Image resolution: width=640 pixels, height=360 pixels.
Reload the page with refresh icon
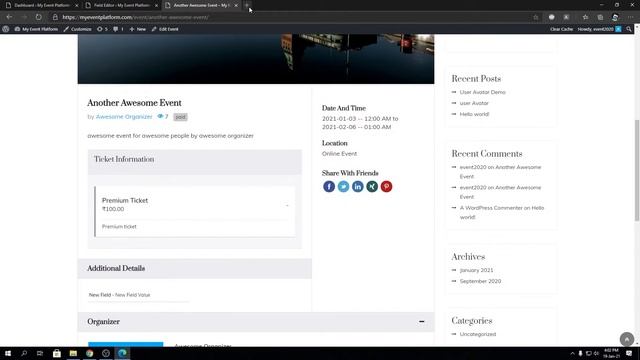click(38, 17)
